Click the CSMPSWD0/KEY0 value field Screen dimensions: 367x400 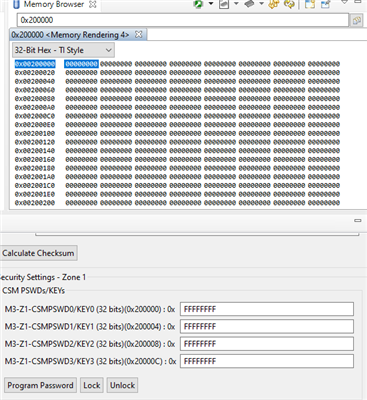[x=267, y=309]
